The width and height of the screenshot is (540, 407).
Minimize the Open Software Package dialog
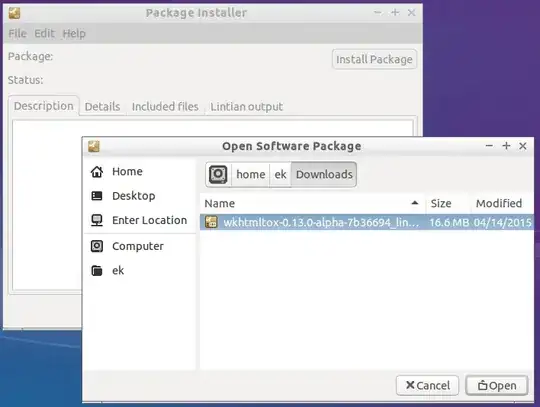click(489, 146)
